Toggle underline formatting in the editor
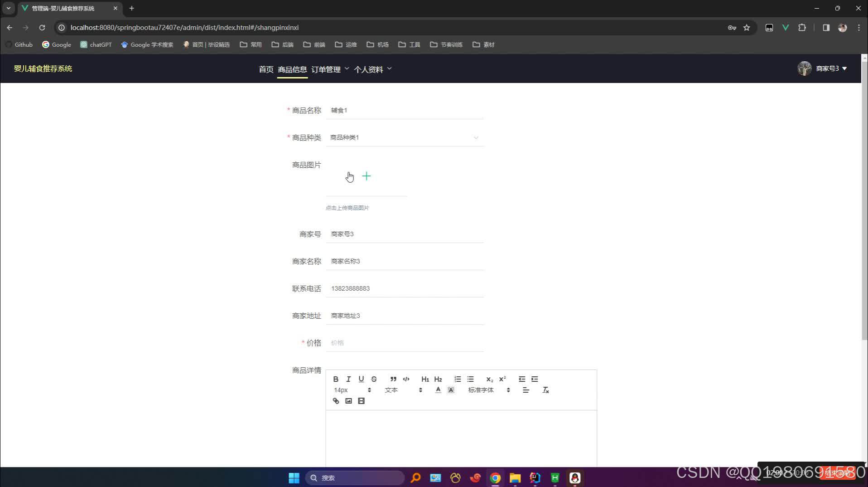Screen dimensions: 868x487 (x=361, y=379)
